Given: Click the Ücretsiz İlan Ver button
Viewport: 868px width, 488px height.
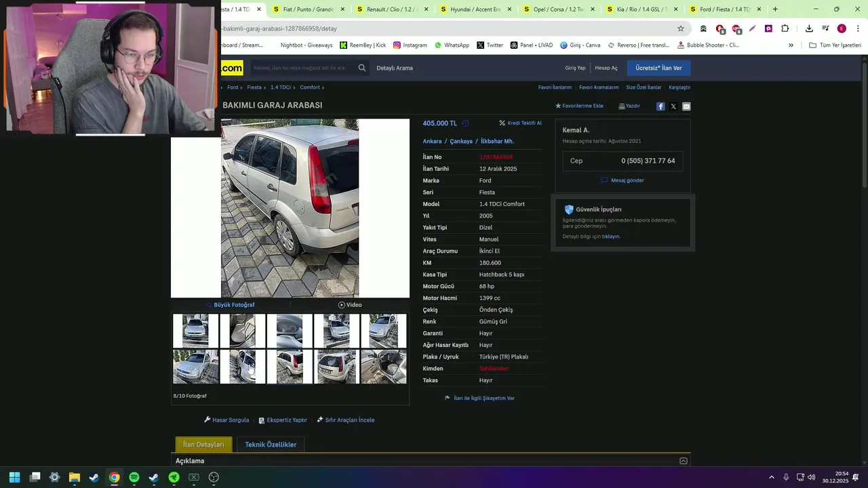Looking at the screenshot, I should pos(658,68).
